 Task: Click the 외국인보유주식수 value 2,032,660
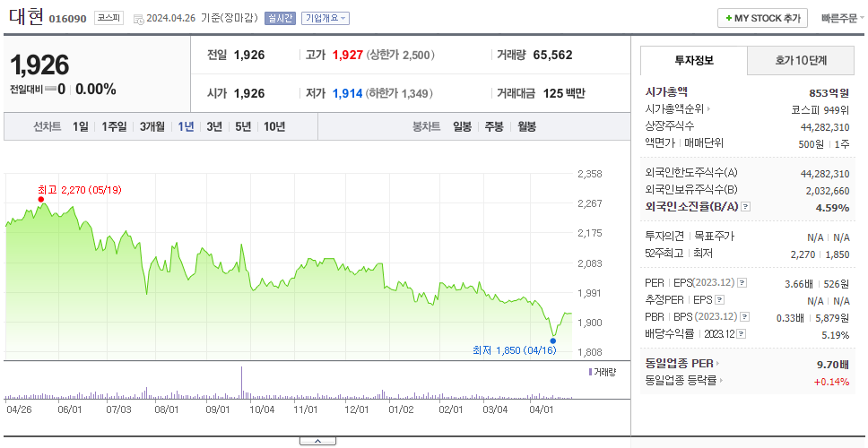[x=828, y=191]
